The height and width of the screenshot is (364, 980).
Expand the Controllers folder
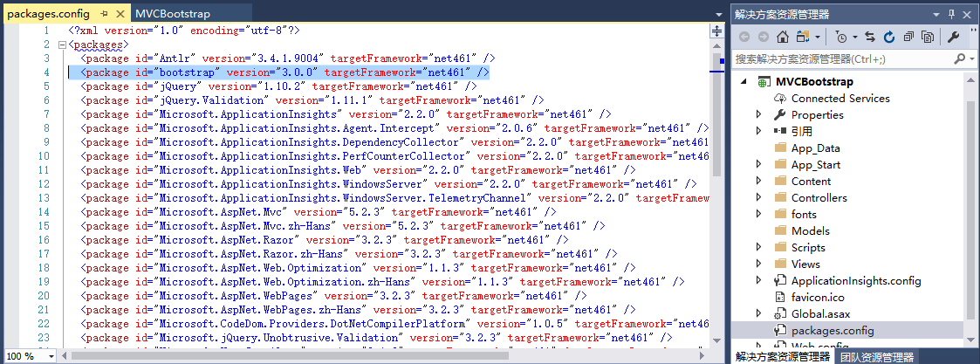(x=758, y=198)
